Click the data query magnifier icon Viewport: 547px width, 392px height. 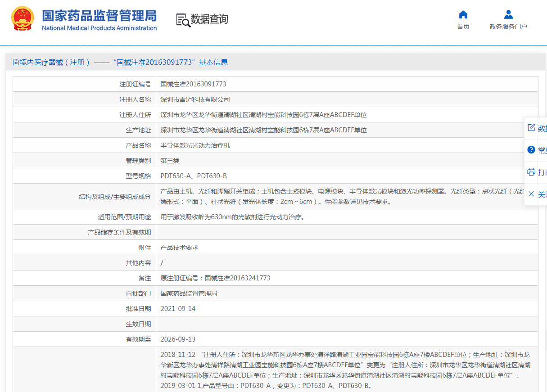(183, 20)
